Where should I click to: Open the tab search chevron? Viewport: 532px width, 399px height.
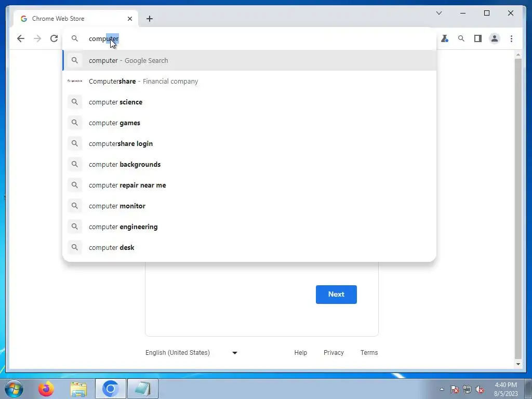click(438, 13)
